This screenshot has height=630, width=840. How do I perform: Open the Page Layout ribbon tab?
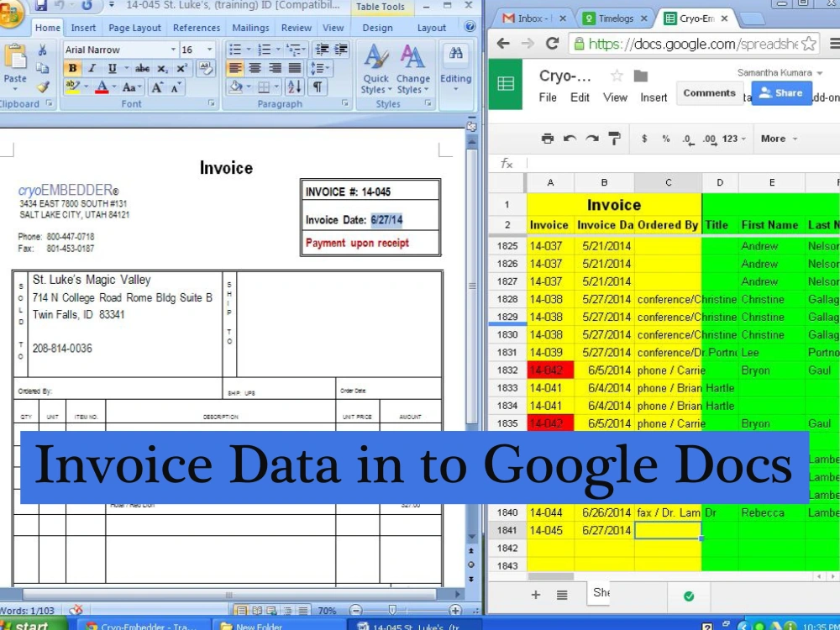tap(134, 28)
